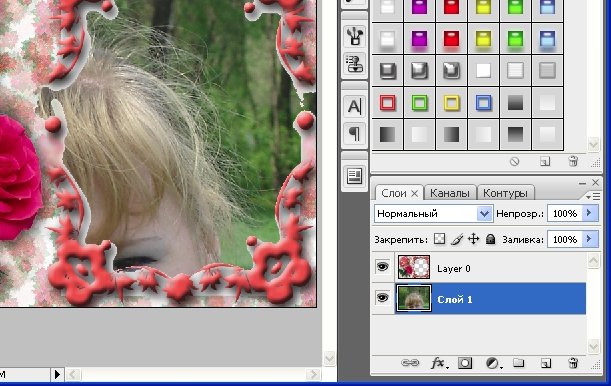The width and height of the screenshot is (611, 386).
Task: Select the Слой 1 layer thumbnail
Action: 414,298
